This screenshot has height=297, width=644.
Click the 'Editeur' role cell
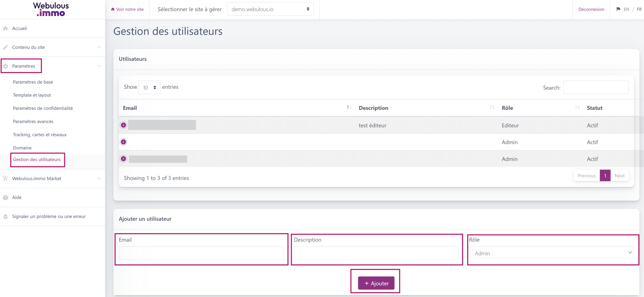[x=510, y=125]
